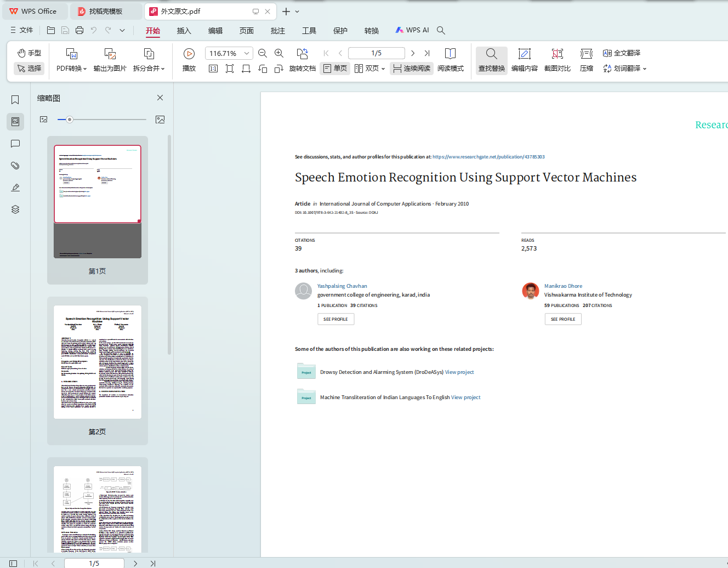Expand the PDF Convert dropdown
Image resolution: width=728 pixels, height=568 pixels.
71,69
